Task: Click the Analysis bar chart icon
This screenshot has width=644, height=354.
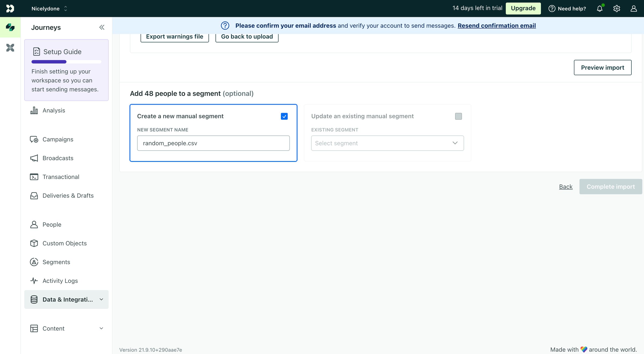Action: point(34,110)
